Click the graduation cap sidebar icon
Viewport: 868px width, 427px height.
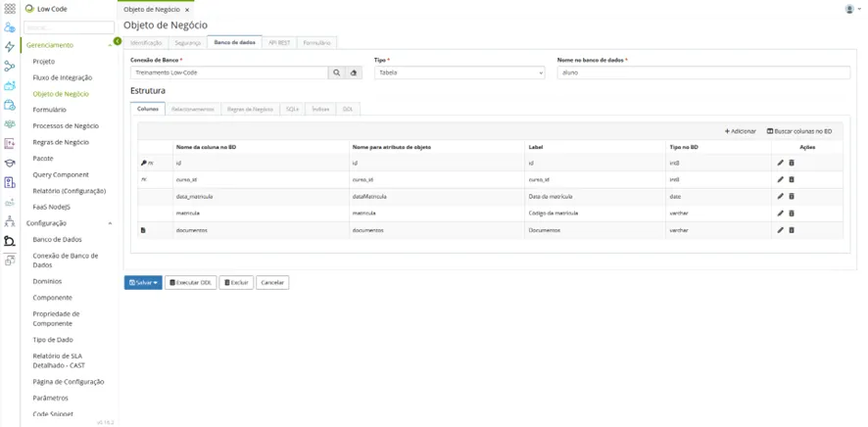click(10, 164)
